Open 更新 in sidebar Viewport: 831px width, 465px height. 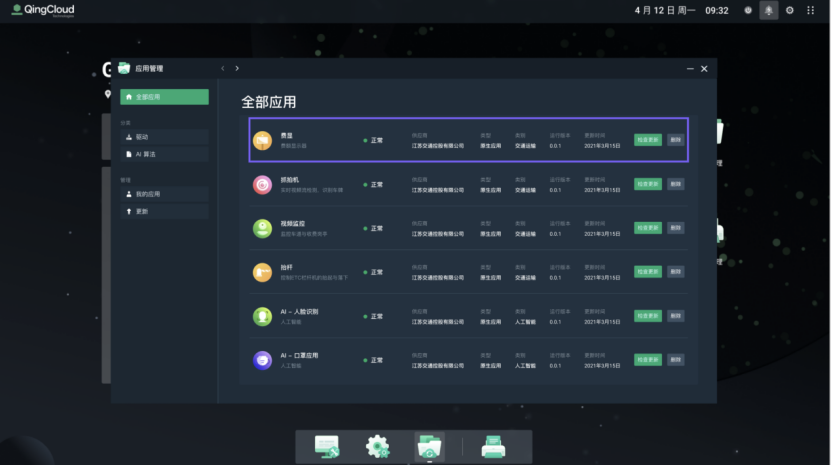(x=164, y=212)
